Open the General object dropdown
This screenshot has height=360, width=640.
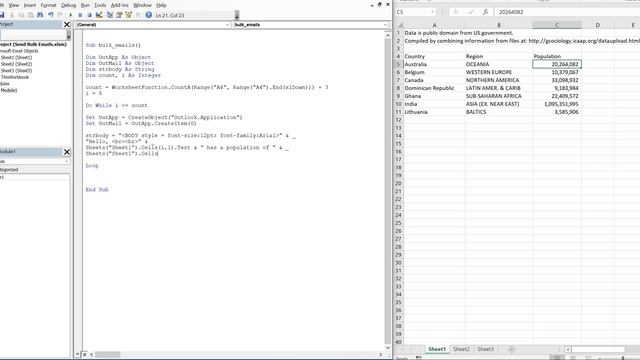(x=227, y=25)
